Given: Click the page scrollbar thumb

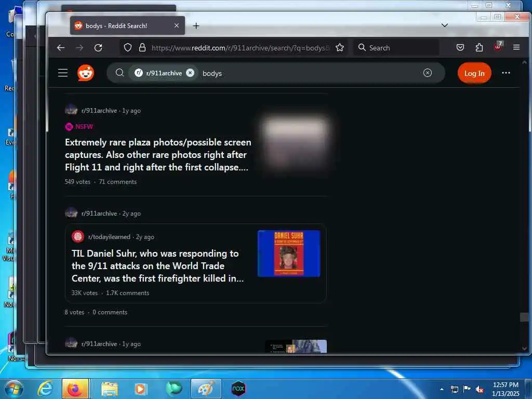Looking at the screenshot, I should 524,317.
